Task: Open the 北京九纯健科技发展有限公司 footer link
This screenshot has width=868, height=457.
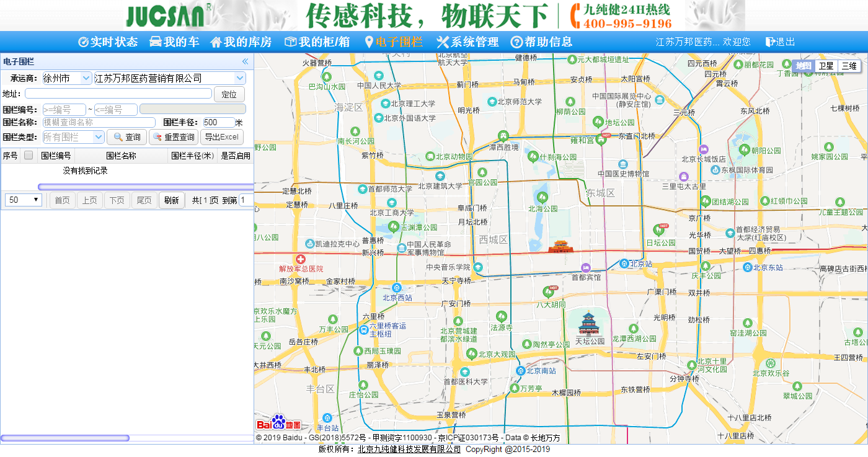Action: click(409, 450)
